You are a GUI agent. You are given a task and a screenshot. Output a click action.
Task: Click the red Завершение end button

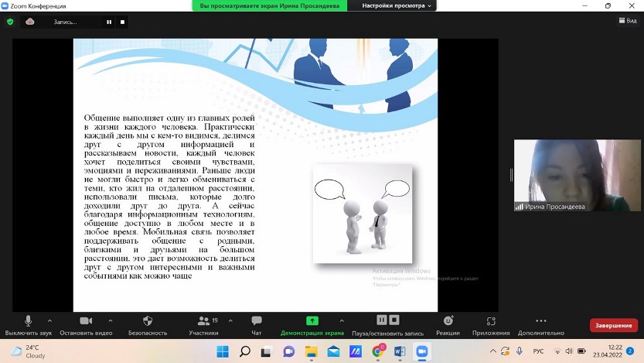tap(613, 326)
